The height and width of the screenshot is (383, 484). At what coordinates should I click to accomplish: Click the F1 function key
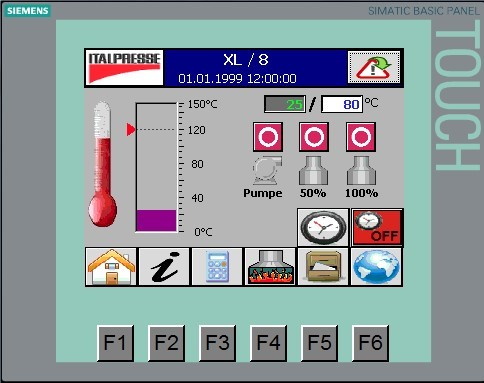(115, 343)
